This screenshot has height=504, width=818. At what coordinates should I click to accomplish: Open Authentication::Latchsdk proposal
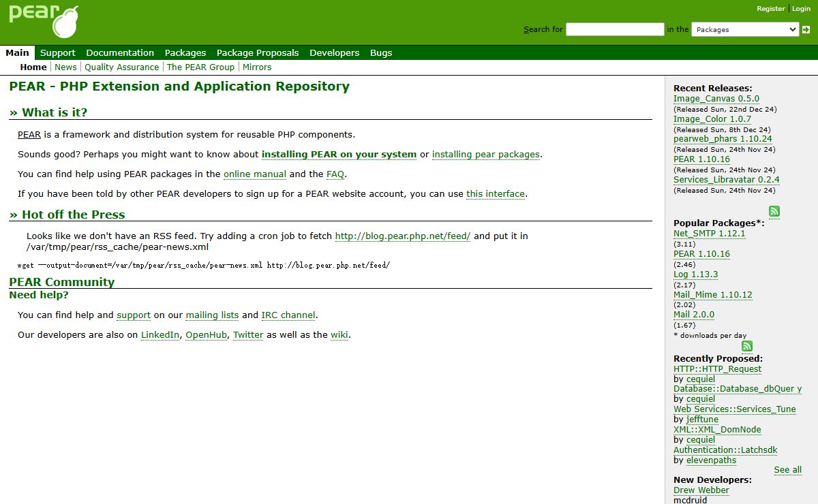click(725, 450)
